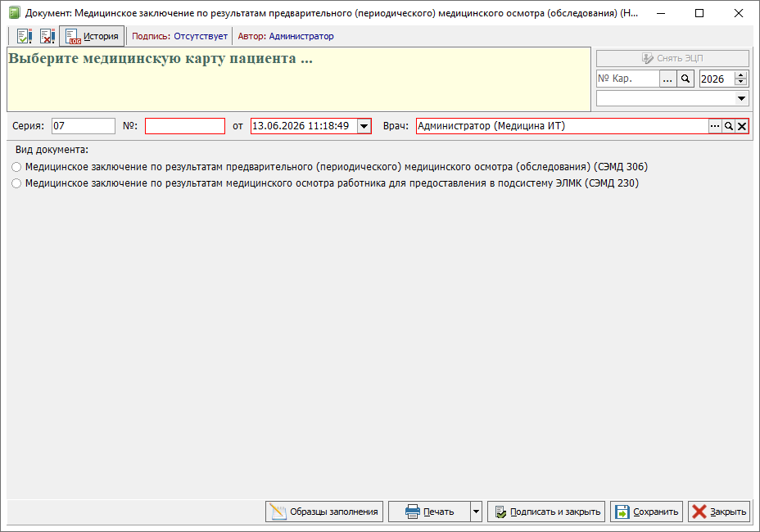This screenshot has height=532, width=760.
Task: Click the Серия field containing 07
Action: point(84,126)
